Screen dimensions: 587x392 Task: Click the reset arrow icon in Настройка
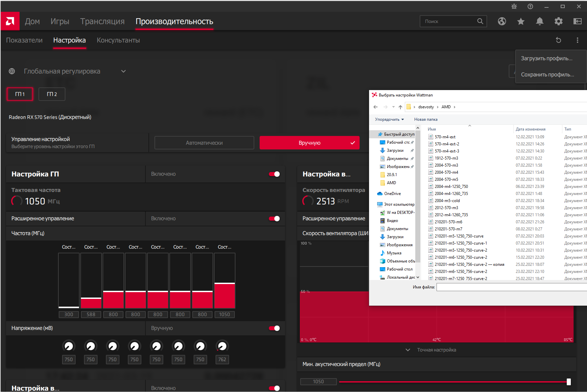558,40
